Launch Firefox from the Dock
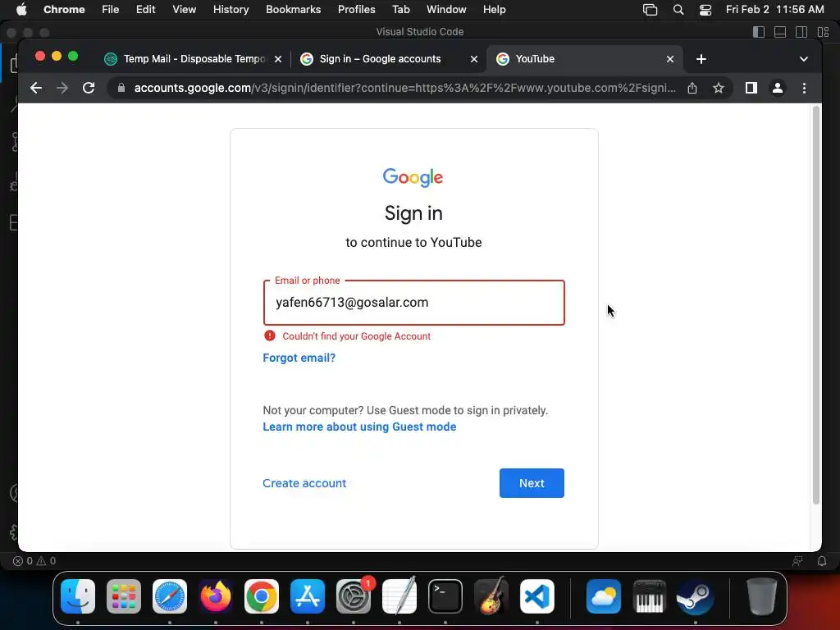This screenshot has height=630, width=840. tap(216, 596)
